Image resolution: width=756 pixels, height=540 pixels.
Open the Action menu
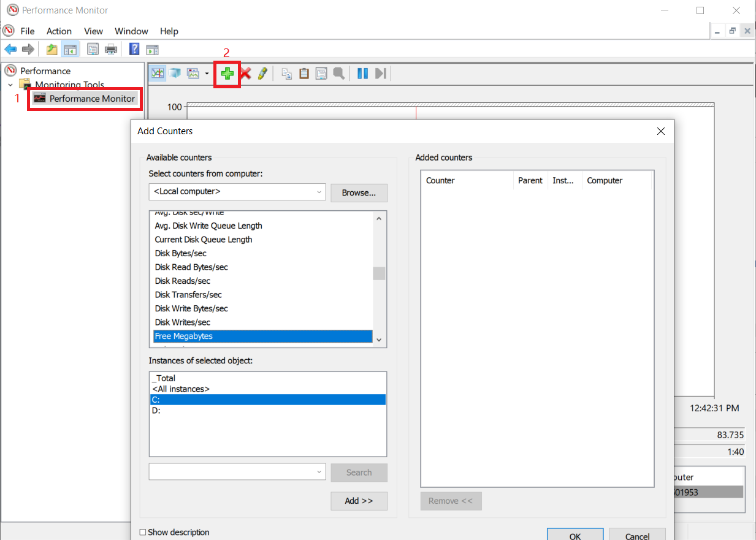59,31
